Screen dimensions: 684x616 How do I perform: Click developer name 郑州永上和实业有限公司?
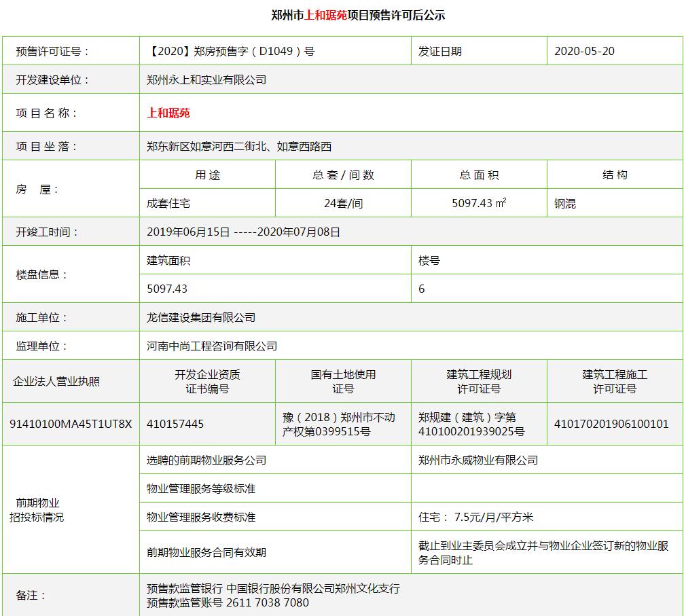tap(206, 79)
